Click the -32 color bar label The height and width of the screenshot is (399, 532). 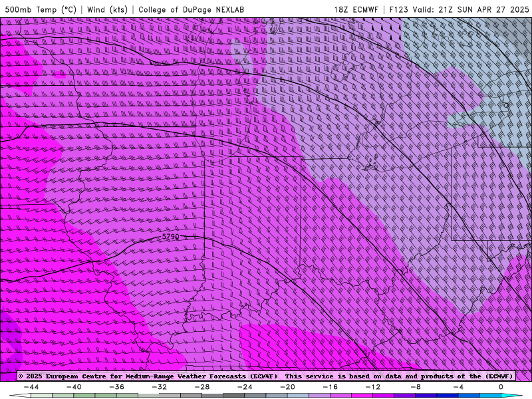[159, 387]
